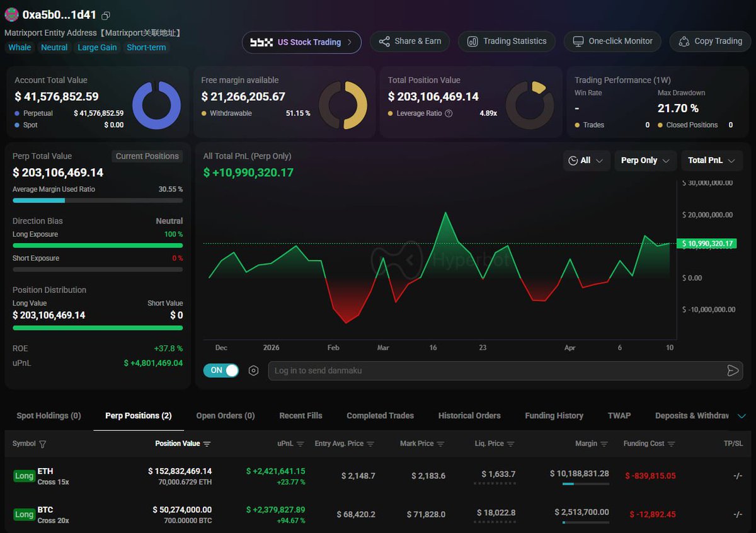Sort by Position Value column icon
This screenshot has height=533, width=756.
click(207, 444)
